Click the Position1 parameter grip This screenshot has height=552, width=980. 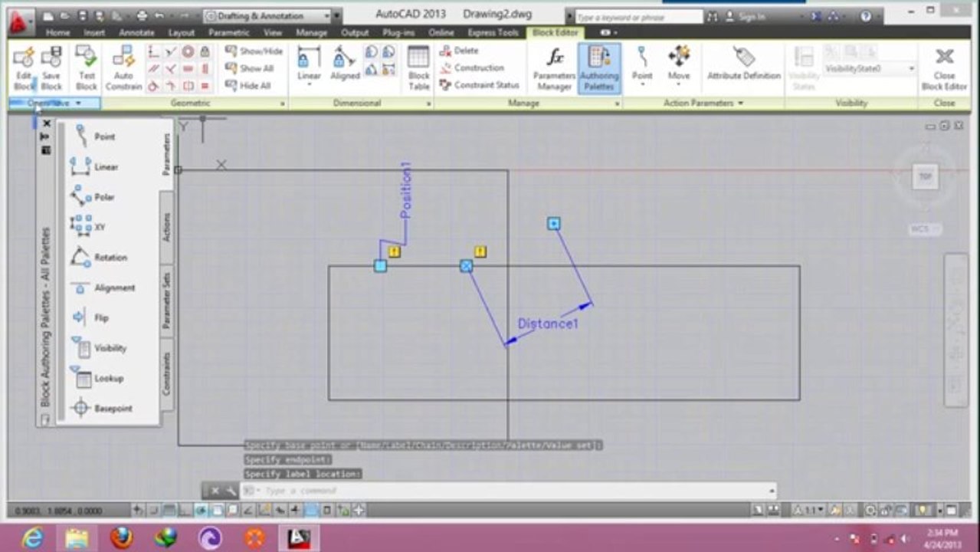click(380, 265)
